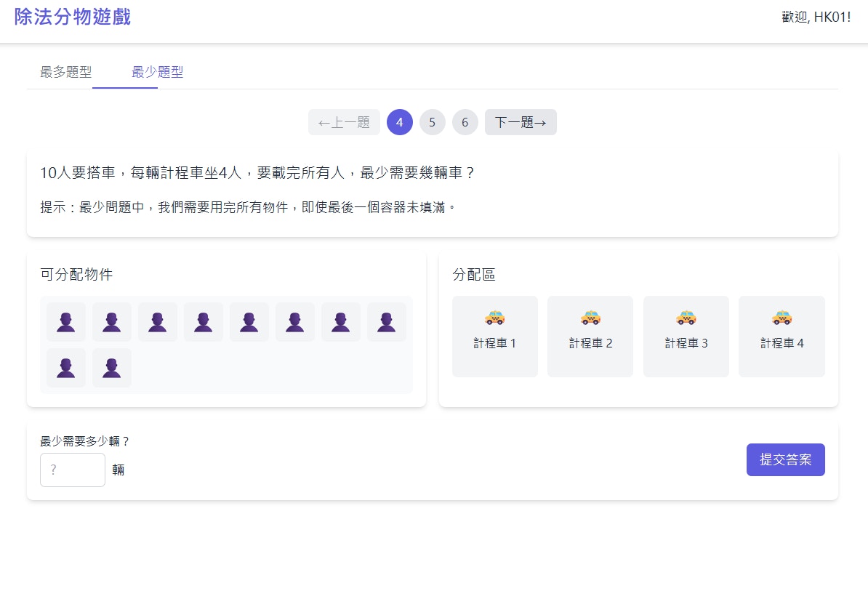Select the active question 4 indicator
This screenshot has height=607, width=868.
coord(400,122)
